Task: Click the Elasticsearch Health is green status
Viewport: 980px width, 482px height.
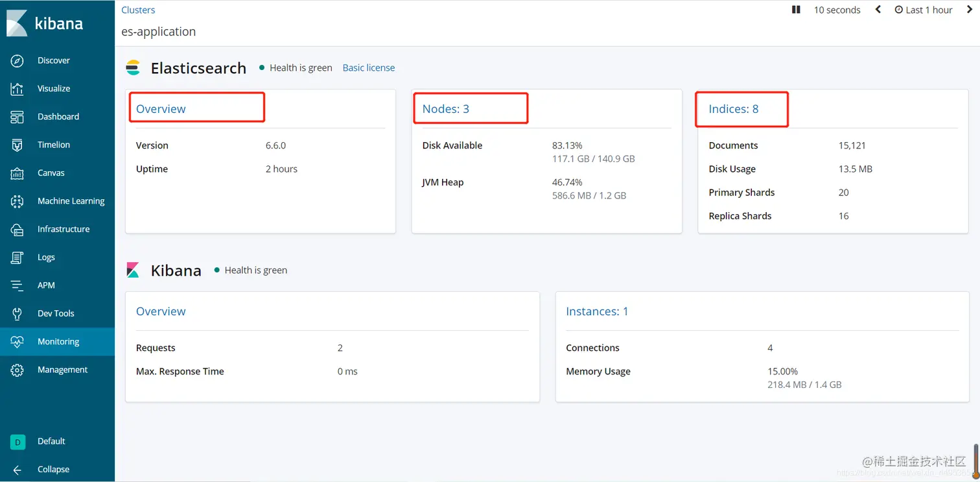Action: click(x=296, y=67)
